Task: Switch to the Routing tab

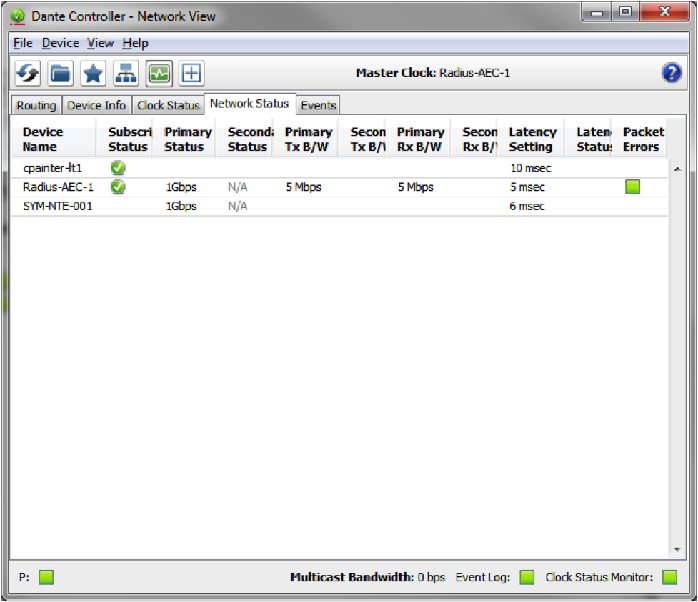Action: 36,105
